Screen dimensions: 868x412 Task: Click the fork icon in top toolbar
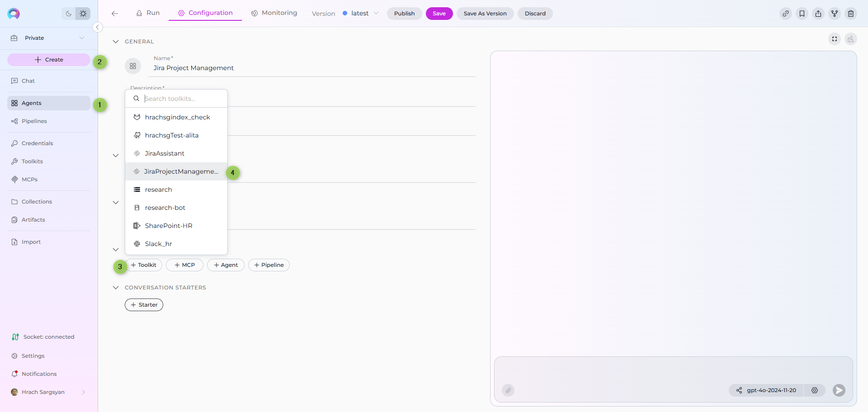[x=835, y=14]
